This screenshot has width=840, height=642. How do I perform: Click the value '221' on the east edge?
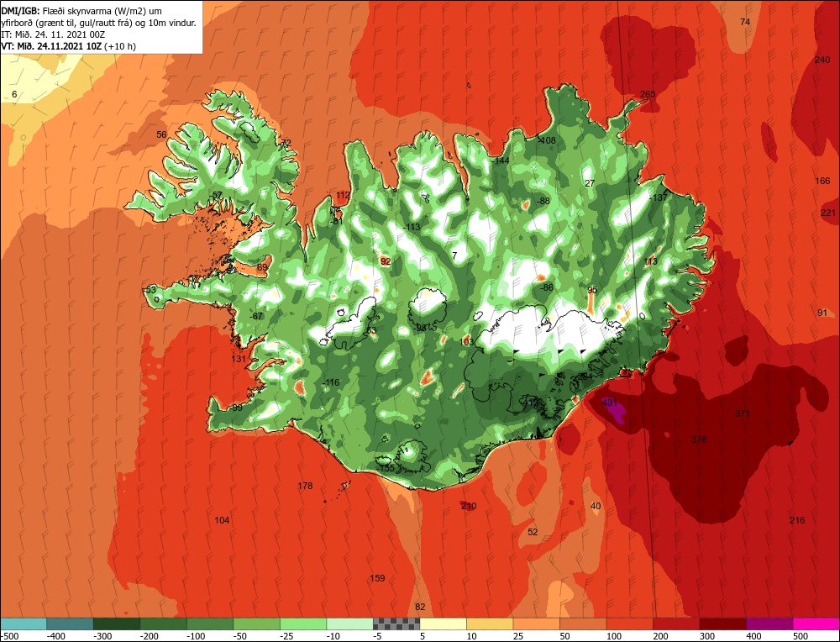(827, 213)
